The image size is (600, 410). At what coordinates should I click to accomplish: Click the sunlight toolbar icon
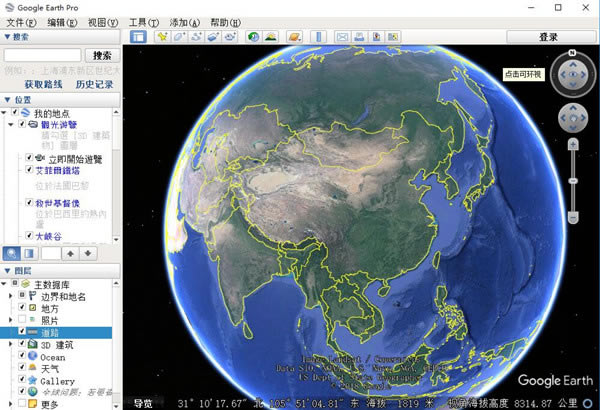click(x=270, y=37)
